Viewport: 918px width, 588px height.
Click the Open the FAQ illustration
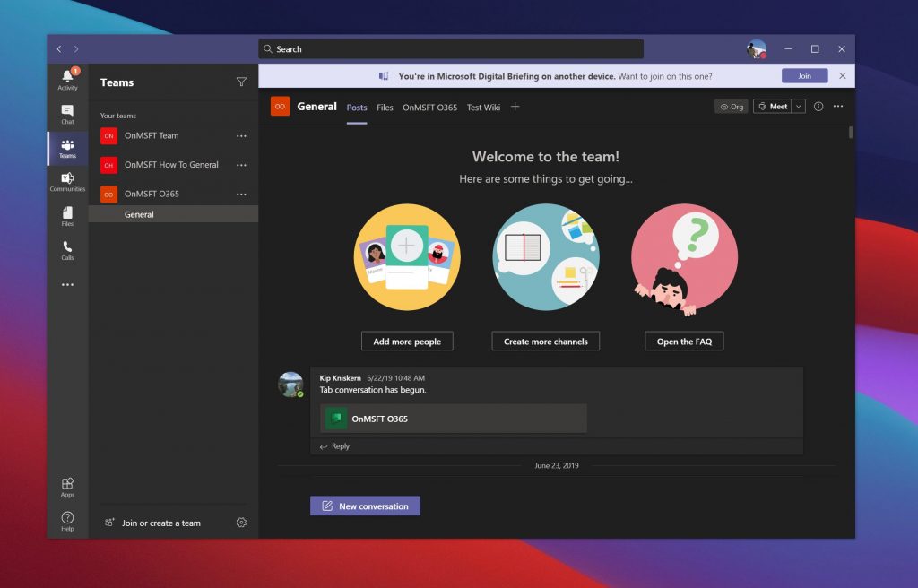[684, 258]
